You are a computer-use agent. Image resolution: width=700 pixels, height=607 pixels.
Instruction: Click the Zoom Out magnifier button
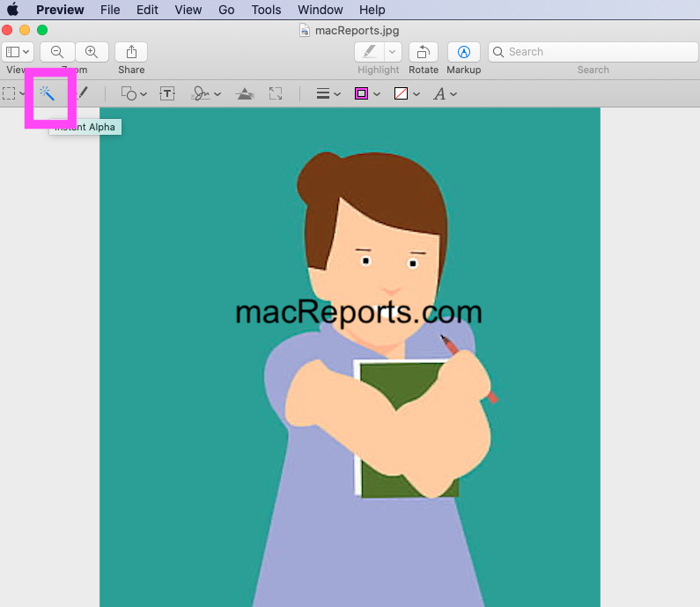[x=57, y=52]
